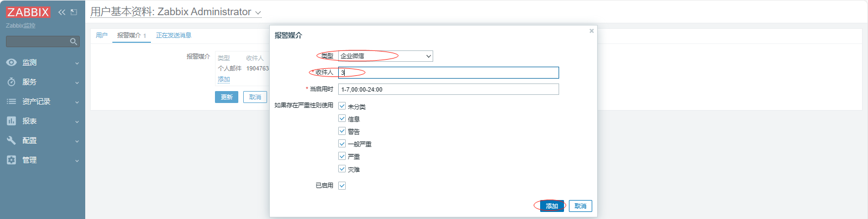The image size is (868, 219).
Task: Open 资产记录 menu via list icon
Action: click(x=11, y=101)
